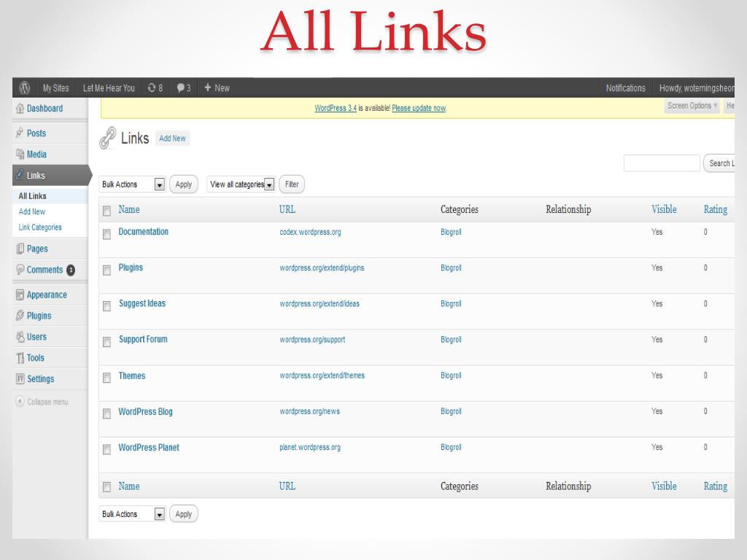The width and height of the screenshot is (747, 560).
Task: Check the Support Forum row checkbox
Action: pos(107,341)
